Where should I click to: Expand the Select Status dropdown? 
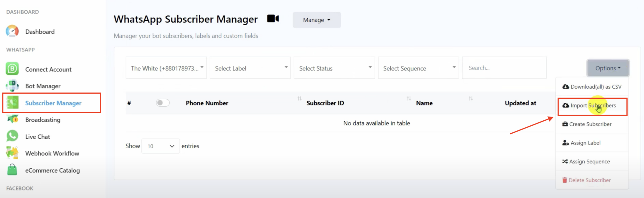tap(334, 68)
